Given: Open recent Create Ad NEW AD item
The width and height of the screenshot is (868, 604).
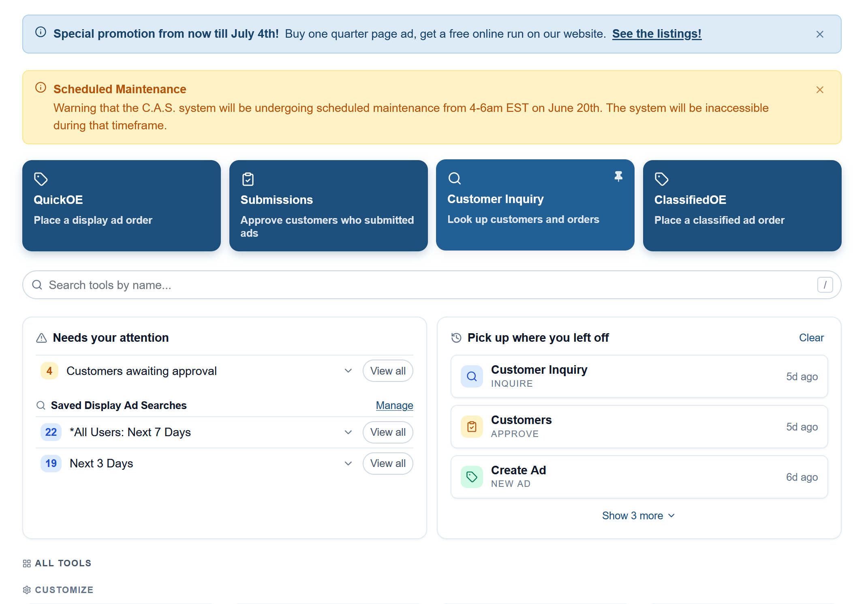Looking at the screenshot, I should 639,477.
